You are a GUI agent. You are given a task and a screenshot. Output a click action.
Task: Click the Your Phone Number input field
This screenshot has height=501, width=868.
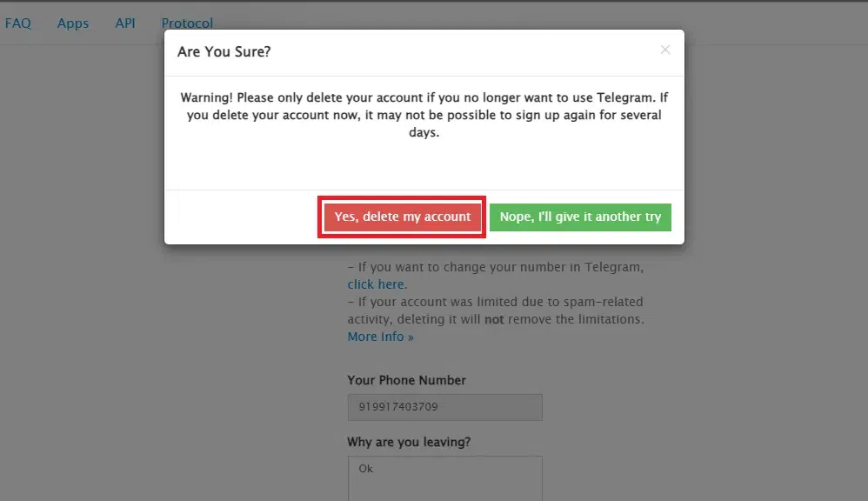(444, 407)
